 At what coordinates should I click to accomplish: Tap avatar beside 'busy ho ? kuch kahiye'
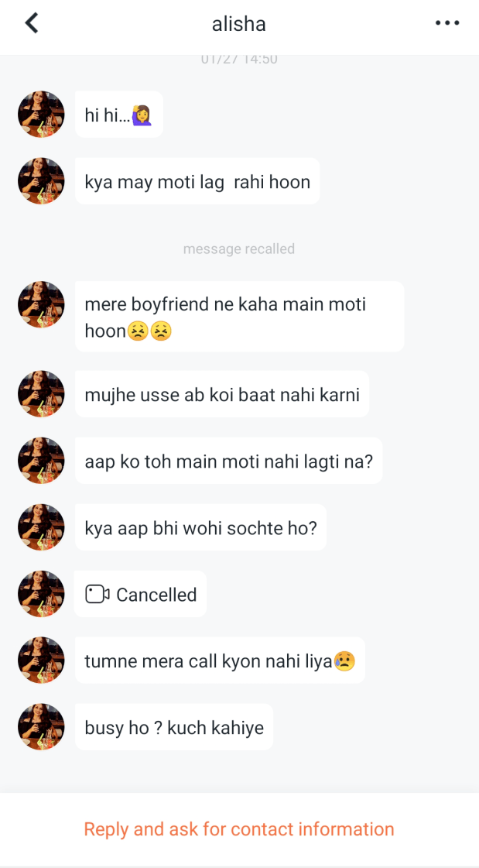pyautogui.click(x=41, y=727)
